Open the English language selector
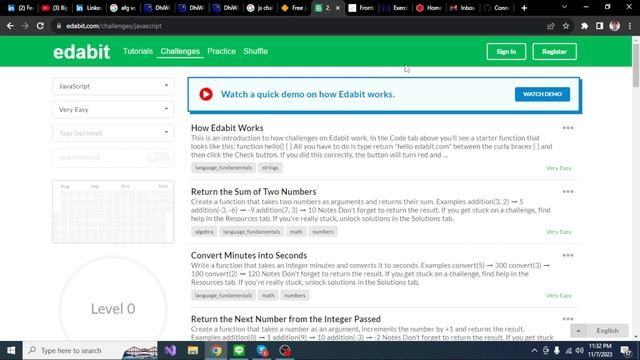Viewport: 640px width, 360px height. pyautogui.click(x=599, y=331)
